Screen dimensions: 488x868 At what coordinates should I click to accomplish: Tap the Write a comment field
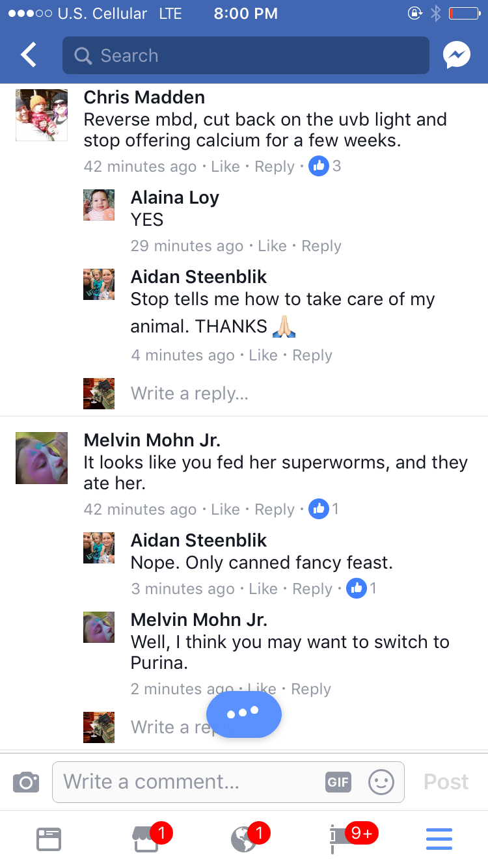pos(189,781)
